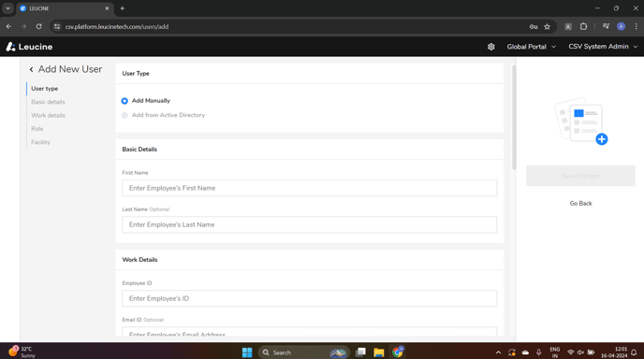Screen dimensions: 644x359
Task: Open File Explorer from taskbar
Action: coord(379,352)
